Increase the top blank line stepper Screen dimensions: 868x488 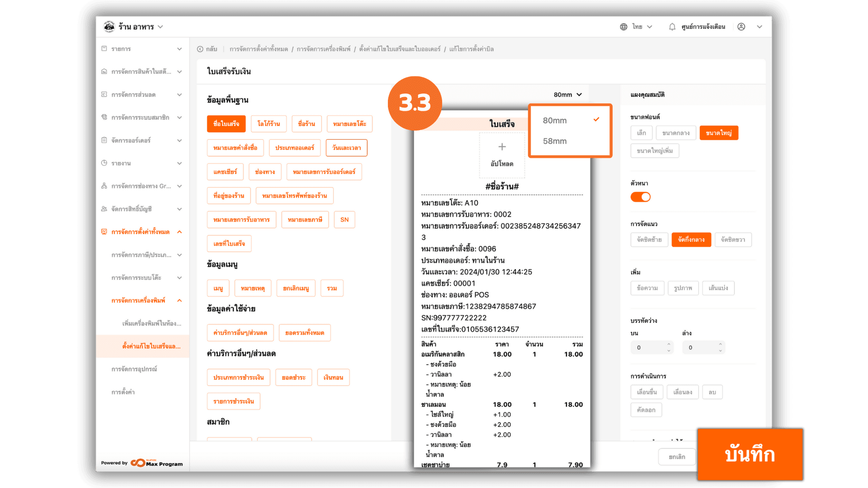pyautogui.click(x=669, y=344)
